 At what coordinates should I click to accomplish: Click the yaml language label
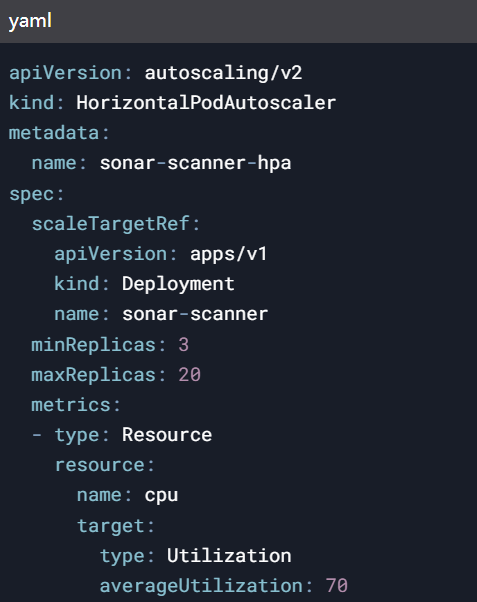click(x=30, y=21)
